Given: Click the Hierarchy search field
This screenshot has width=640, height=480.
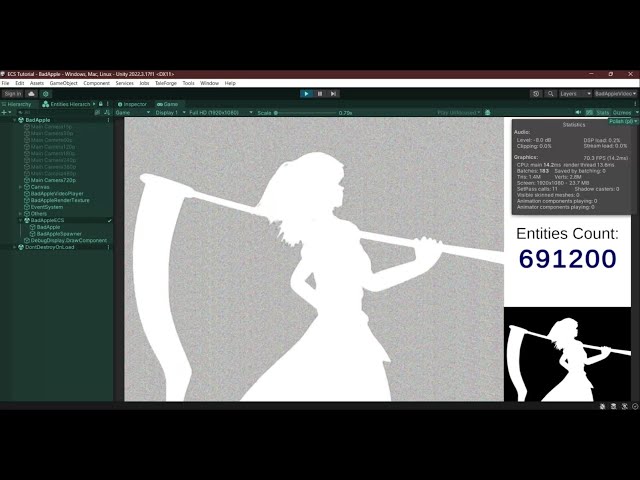Looking at the screenshot, I should pos(56,112).
